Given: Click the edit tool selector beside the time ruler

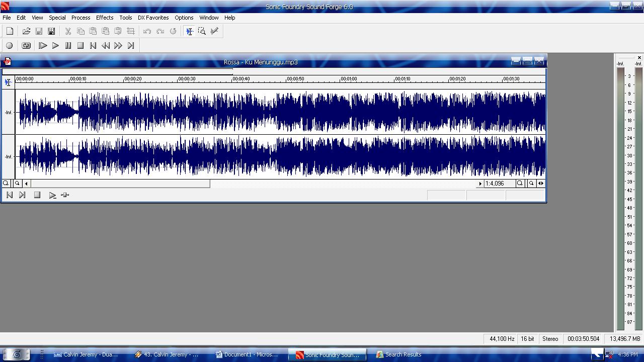Looking at the screenshot, I should (8, 82).
